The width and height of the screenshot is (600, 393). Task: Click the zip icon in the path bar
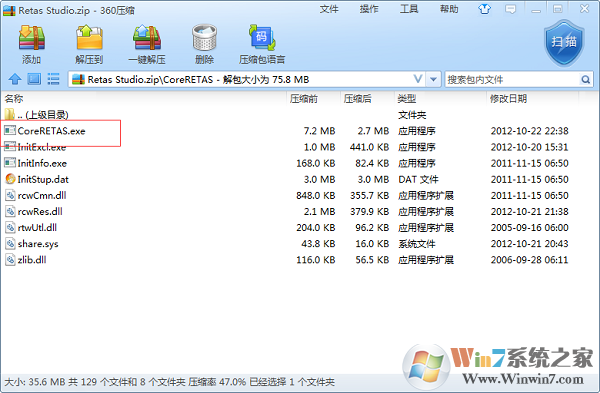(78, 79)
